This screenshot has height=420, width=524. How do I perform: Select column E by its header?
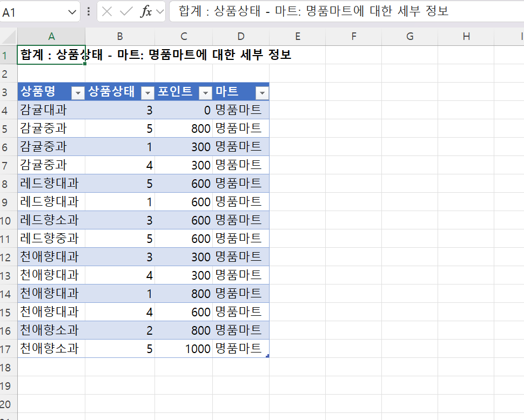tap(297, 36)
